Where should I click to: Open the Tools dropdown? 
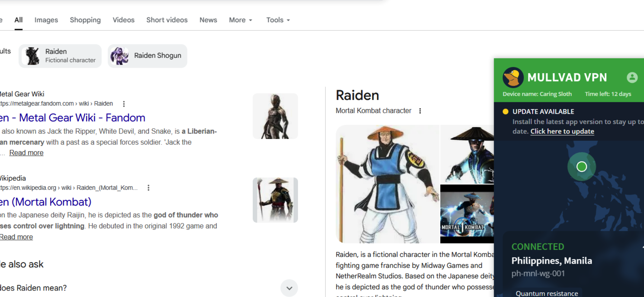[278, 20]
